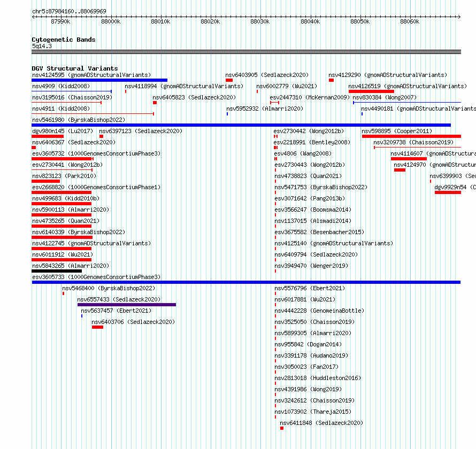Image resolution: width=476 pixels, height=449 pixels.
Task: Click the black nsv5843265 variant bar
Action: pos(57,271)
